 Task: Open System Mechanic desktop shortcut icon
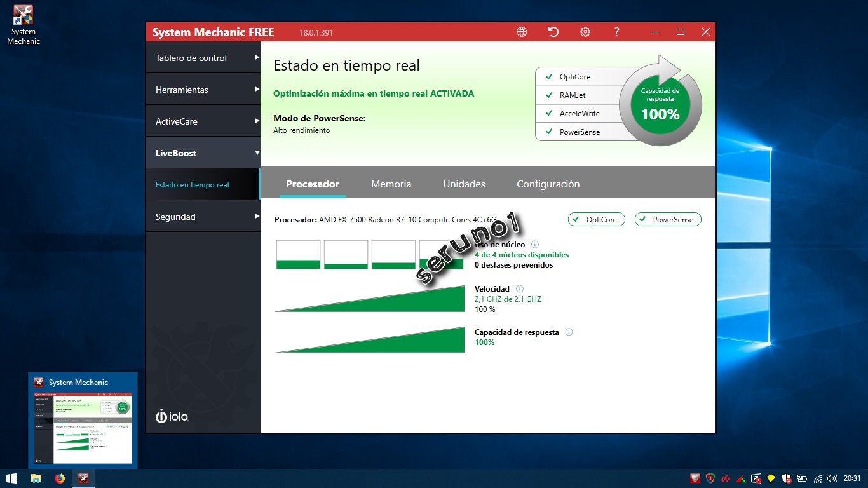[x=24, y=25]
